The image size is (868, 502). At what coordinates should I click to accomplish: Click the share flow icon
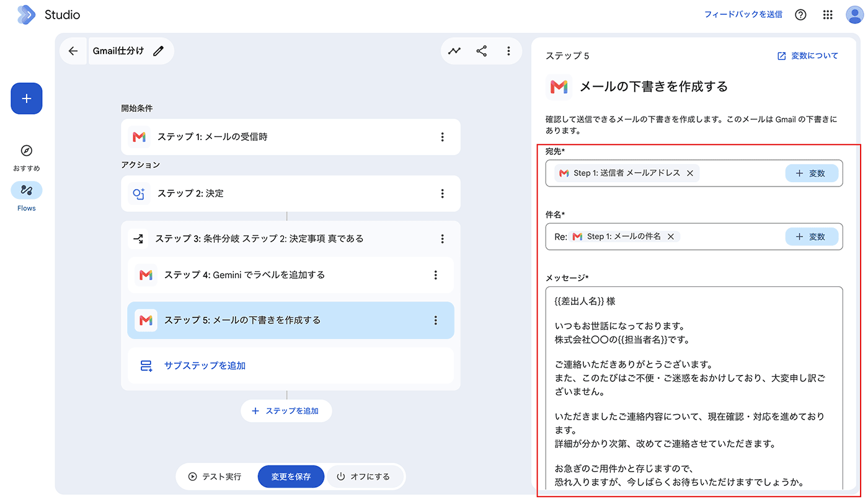482,51
